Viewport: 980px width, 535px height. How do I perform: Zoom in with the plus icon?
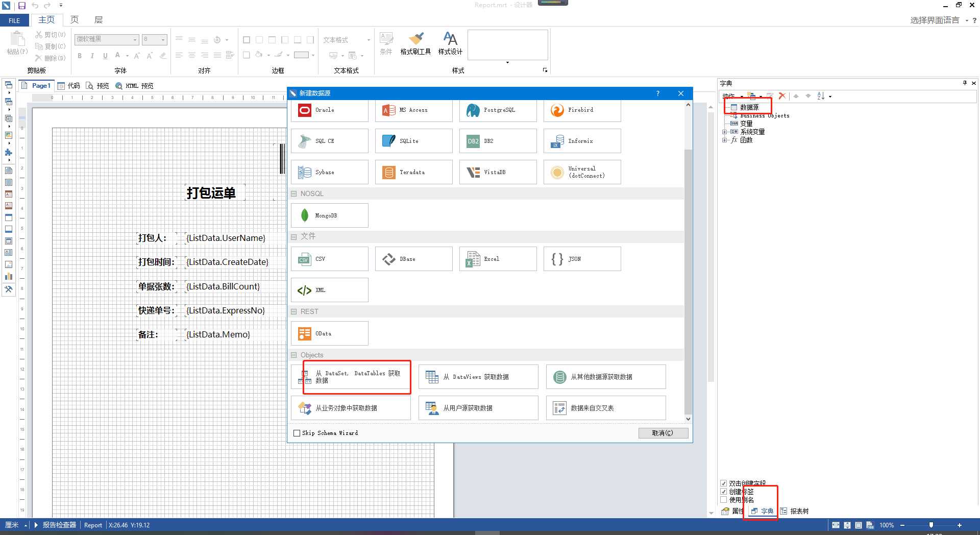point(960,525)
